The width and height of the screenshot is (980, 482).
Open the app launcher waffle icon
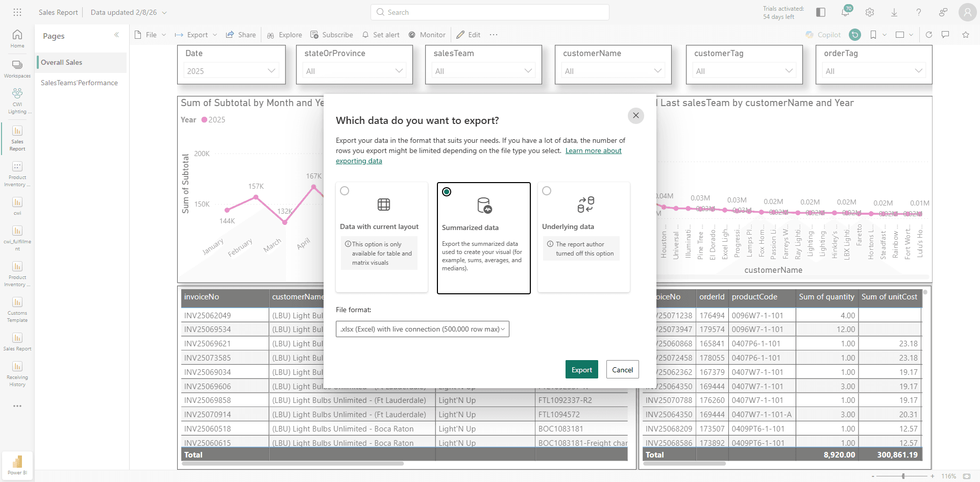(17, 12)
